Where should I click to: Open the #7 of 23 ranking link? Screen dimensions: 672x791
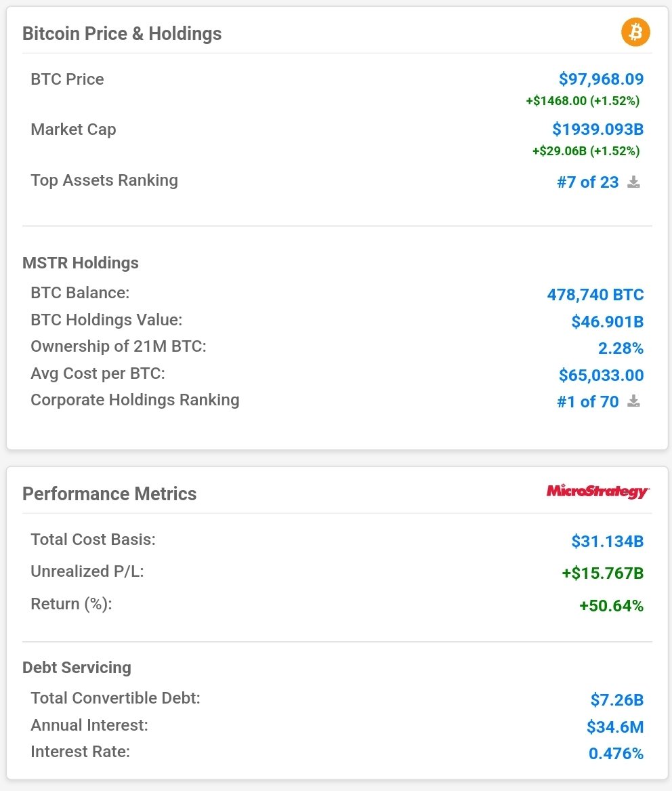pyautogui.click(x=587, y=182)
